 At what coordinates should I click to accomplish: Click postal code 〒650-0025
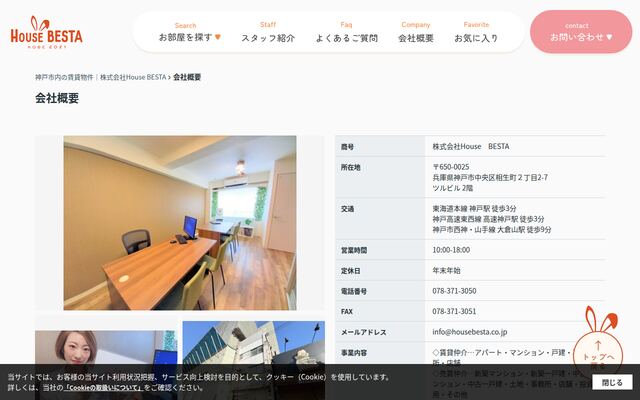451,167
